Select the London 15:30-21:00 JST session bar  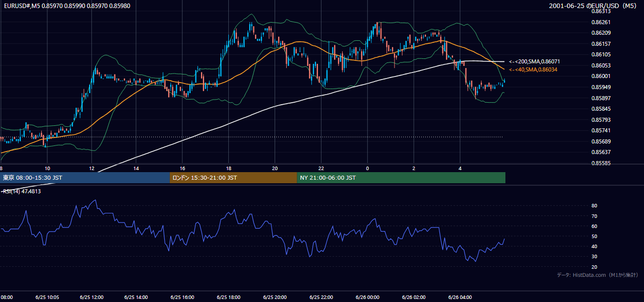233,178
